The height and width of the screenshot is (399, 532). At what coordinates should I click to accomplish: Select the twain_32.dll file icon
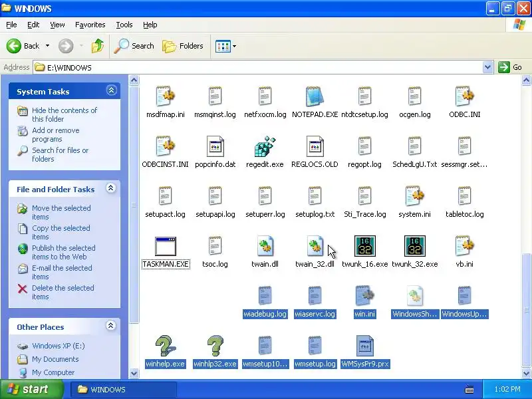pyautogui.click(x=315, y=246)
